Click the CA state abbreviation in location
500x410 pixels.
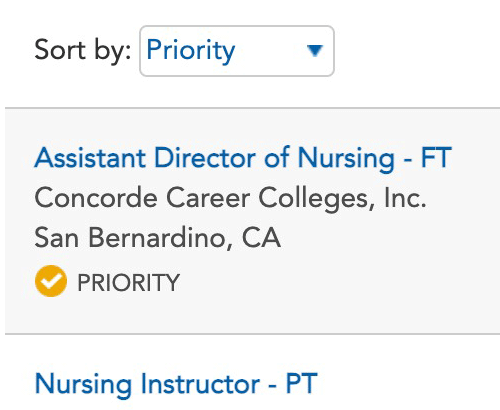(261, 238)
